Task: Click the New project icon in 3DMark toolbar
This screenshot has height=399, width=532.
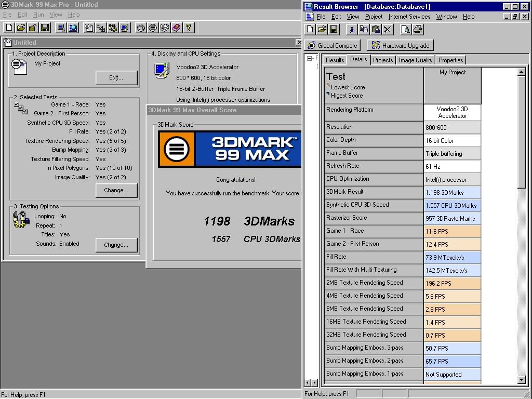Action: click(x=9, y=28)
